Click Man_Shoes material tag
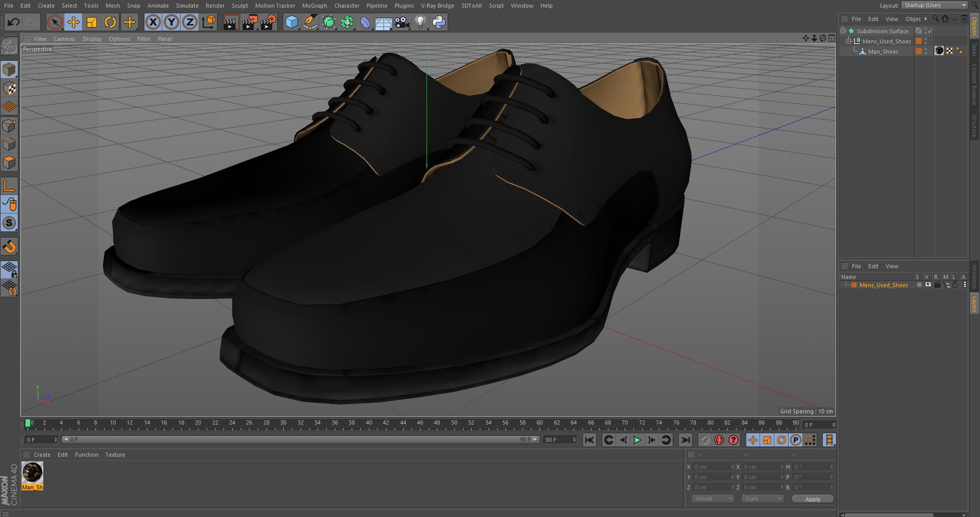The image size is (980, 517). (x=939, y=51)
